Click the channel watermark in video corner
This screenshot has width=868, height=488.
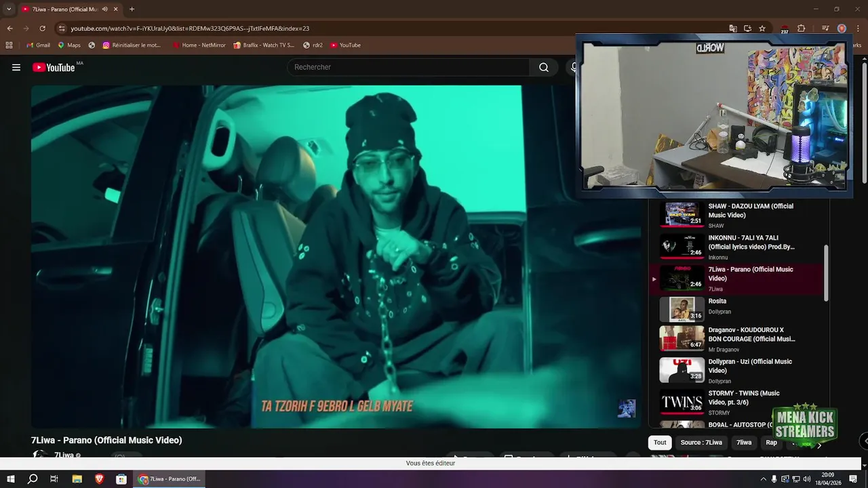627,408
